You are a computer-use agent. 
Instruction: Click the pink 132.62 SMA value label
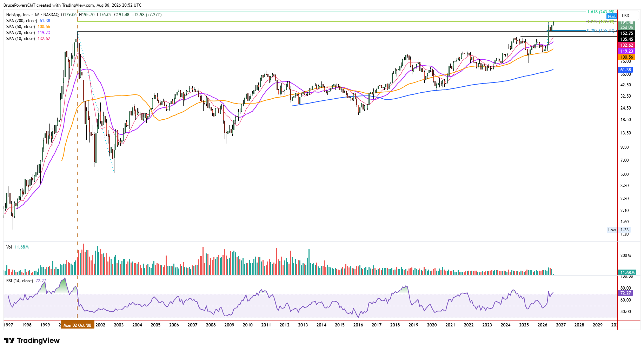coord(626,45)
